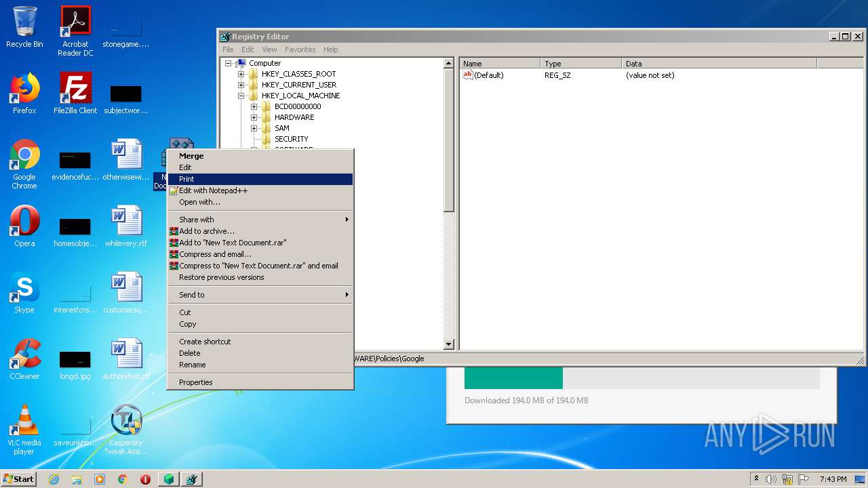Image resolution: width=868 pixels, height=488 pixels.
Task: Open Internet Explorer in taskbar
Action: [x=54, y=479]
